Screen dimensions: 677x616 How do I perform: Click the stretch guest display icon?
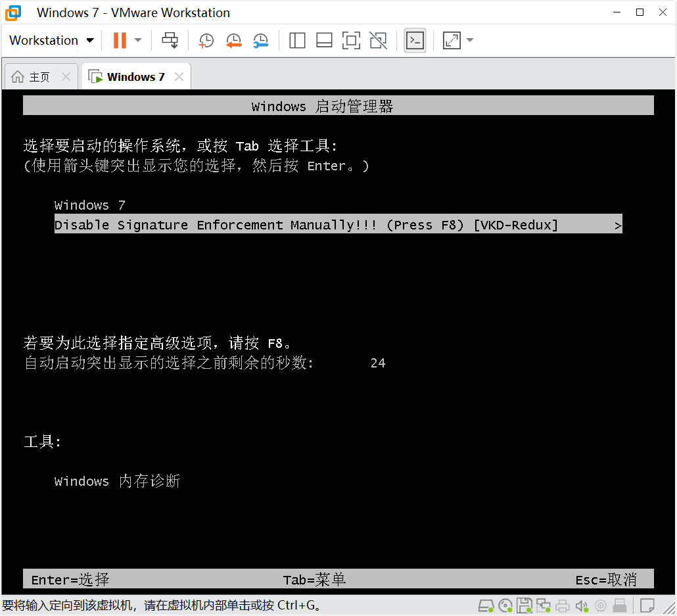pyautogui.click(x=452, y=41)
